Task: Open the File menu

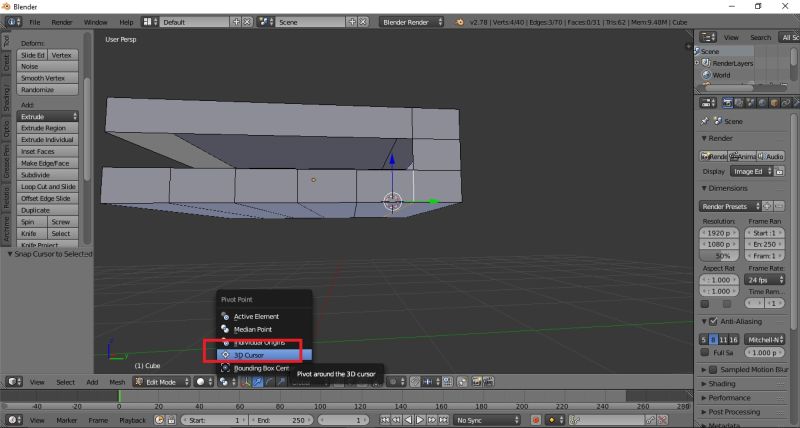Action: coord(35,22)
